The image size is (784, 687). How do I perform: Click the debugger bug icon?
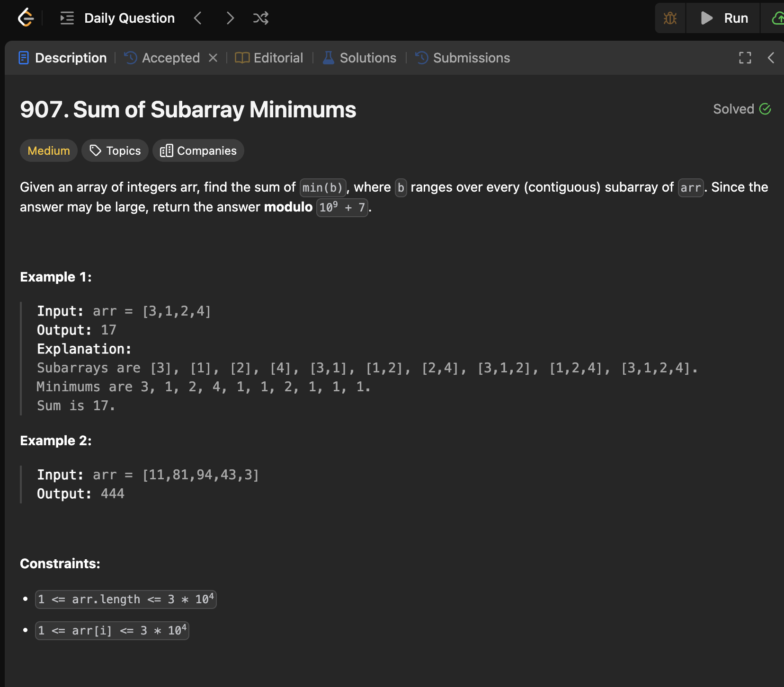click(670, 18)
